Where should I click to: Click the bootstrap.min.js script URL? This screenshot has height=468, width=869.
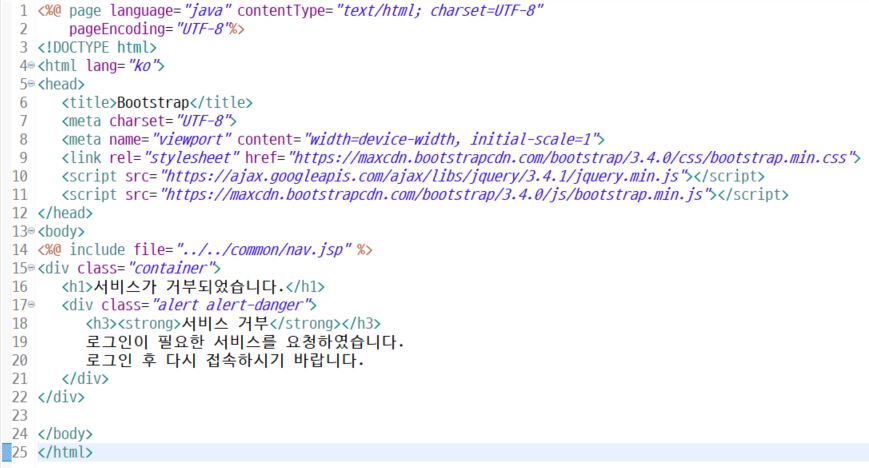[435, 195]
